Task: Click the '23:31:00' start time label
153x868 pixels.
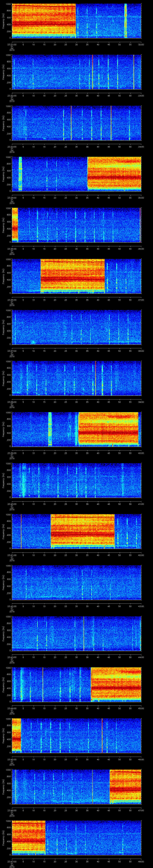Action: pyautogui.click(x=12, y=44)
